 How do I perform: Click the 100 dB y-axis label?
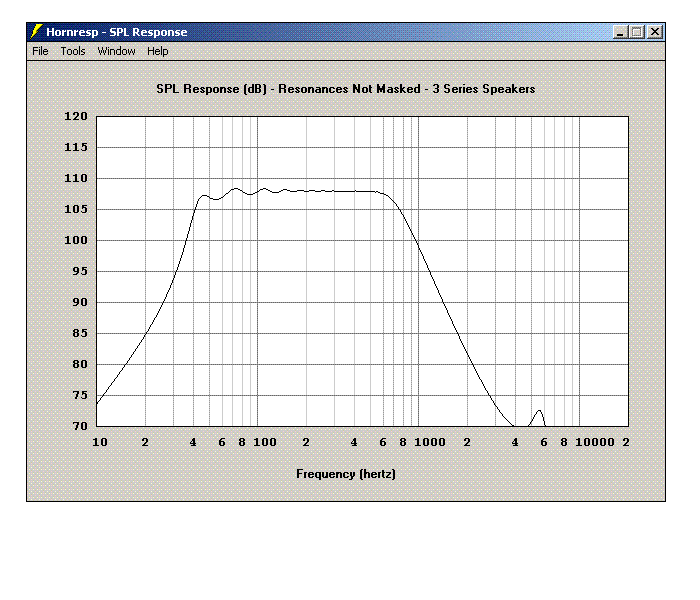76,240
